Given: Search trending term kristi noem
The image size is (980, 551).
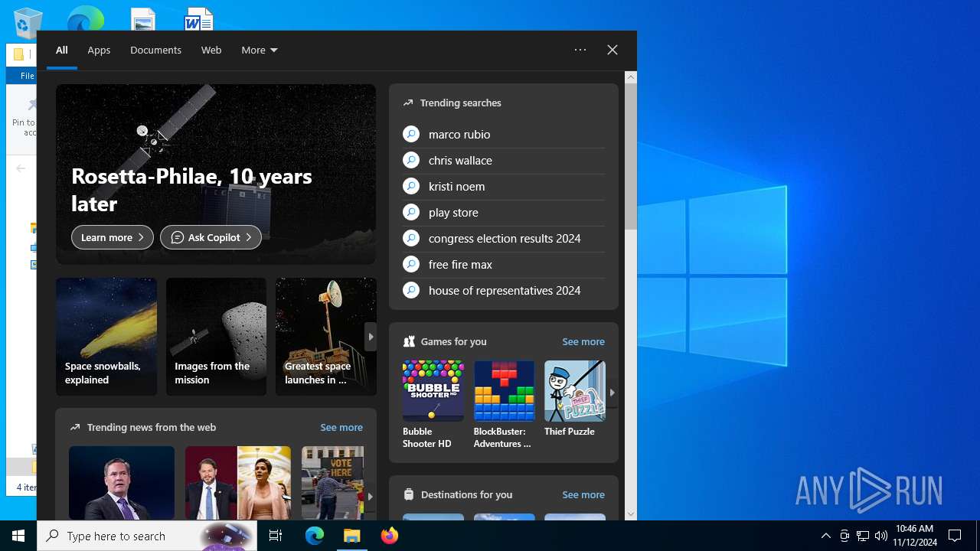Looking at the screenshot, I should click(503, 187).
